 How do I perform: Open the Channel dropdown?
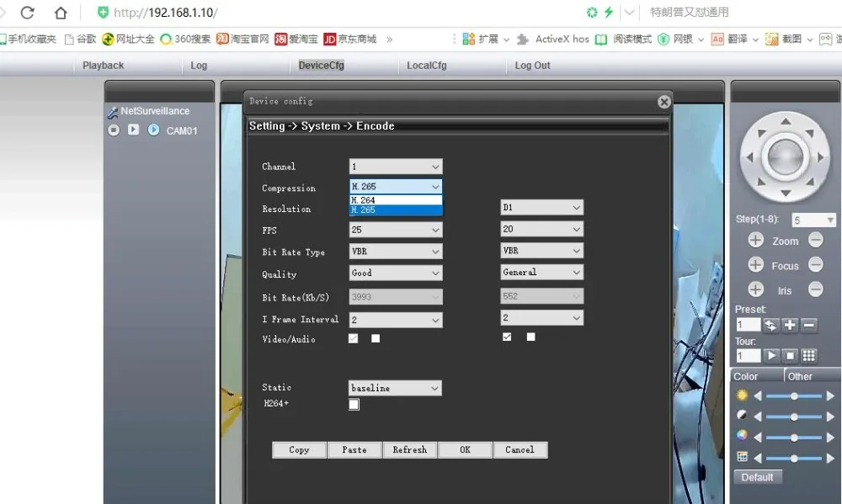click(x=395, y=167)
